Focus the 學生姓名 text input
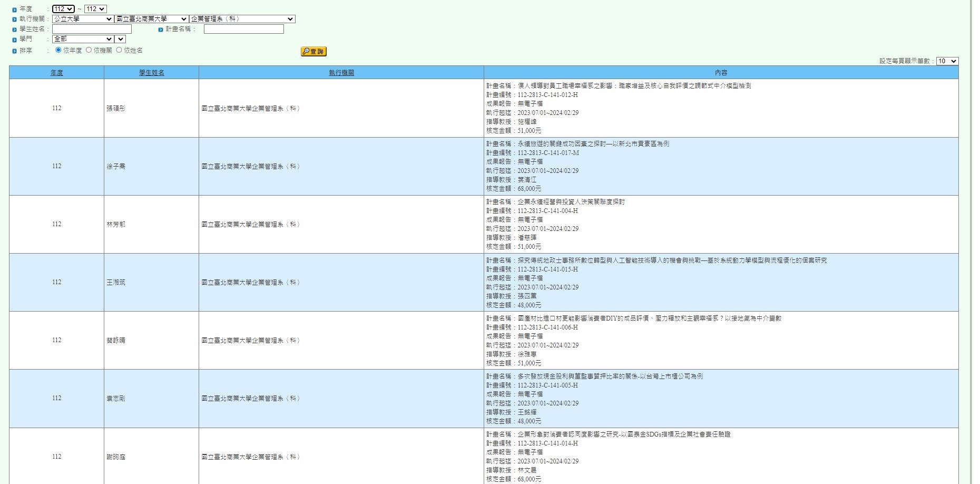Image resolution: width=980 pixels, height=484 pixels. click(92, 29)
